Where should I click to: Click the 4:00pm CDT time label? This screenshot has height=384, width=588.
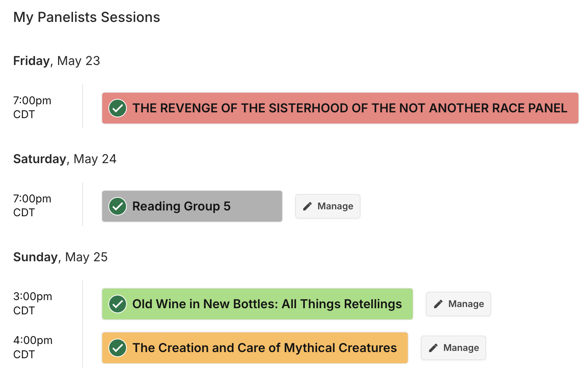click(33, 347)
